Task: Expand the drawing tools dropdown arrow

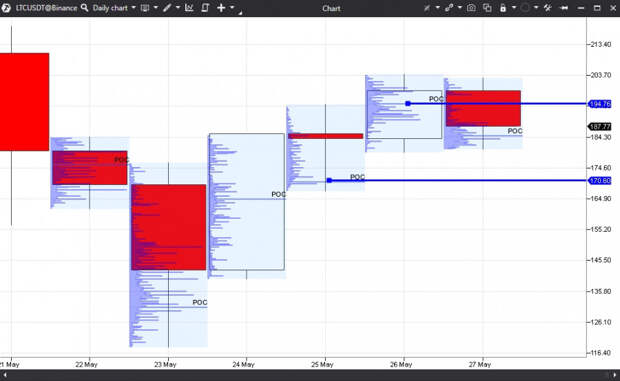Action: pyautogui.click(x=178, y=8)
